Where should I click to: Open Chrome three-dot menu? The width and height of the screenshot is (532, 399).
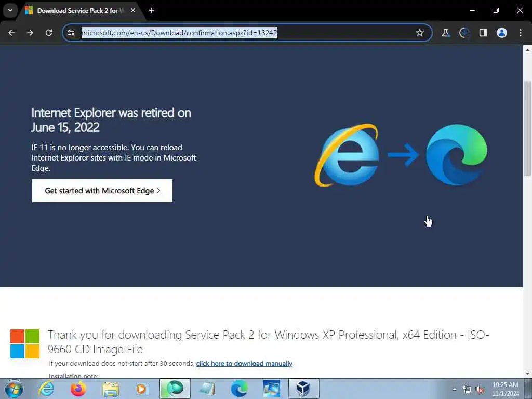[x=521, y=33]
